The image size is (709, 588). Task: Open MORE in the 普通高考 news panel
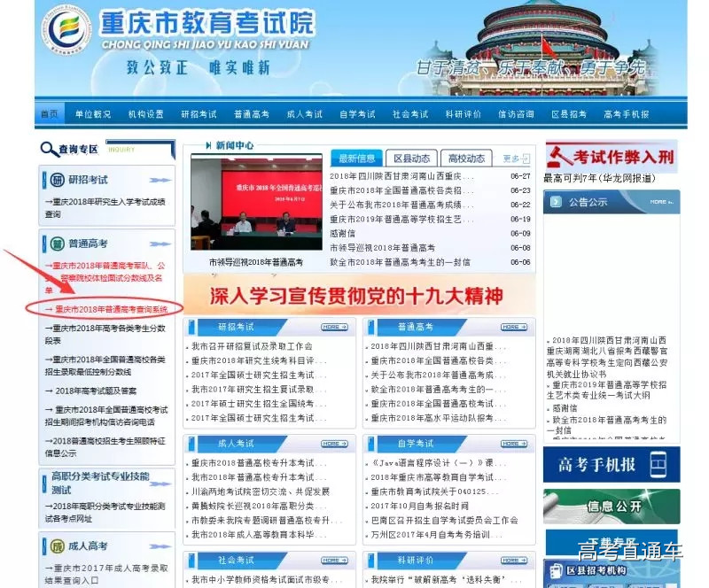pos(513,327)
